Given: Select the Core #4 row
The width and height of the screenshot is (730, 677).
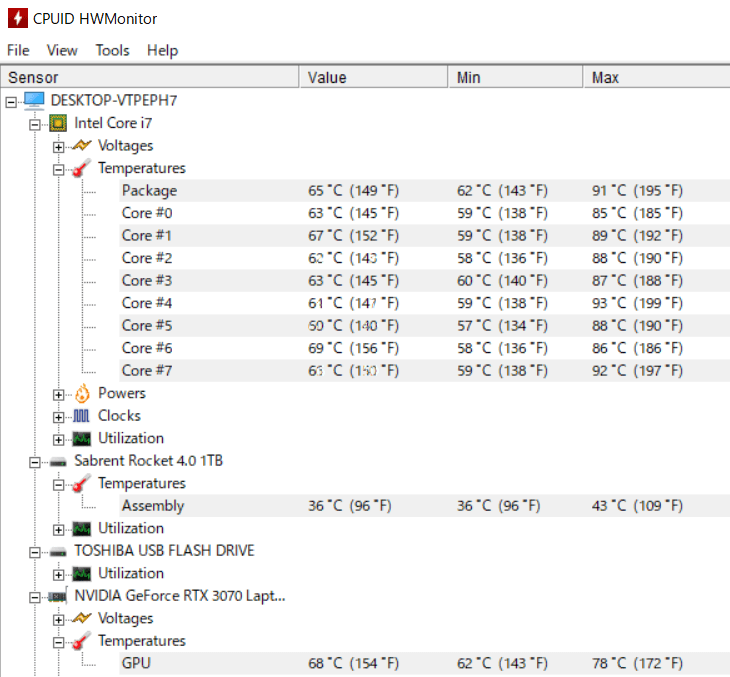Looking at the screenshot, I should (425, 303).
